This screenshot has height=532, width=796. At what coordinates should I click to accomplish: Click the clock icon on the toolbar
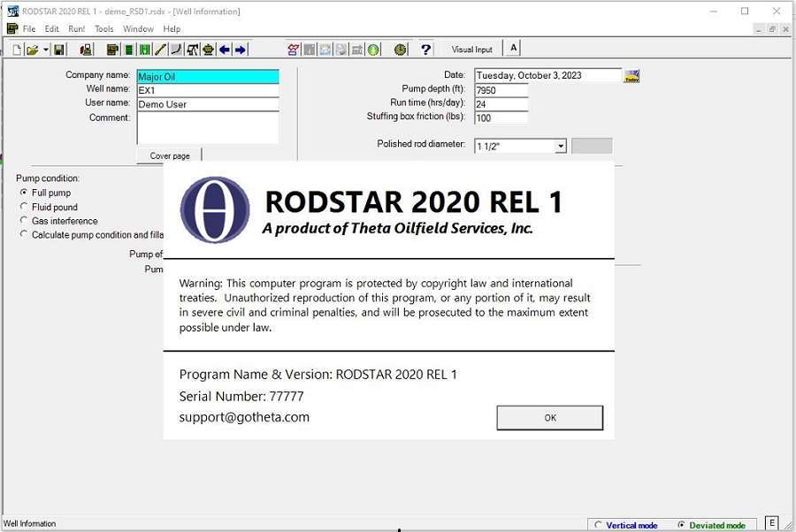[401, 49]
